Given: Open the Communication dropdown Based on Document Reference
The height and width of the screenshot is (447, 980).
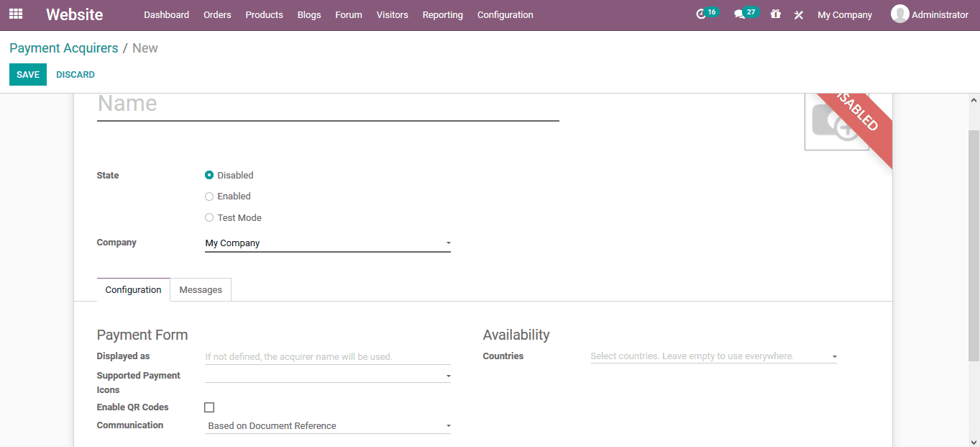Looking at the screenshot, I should pos(447,425).
